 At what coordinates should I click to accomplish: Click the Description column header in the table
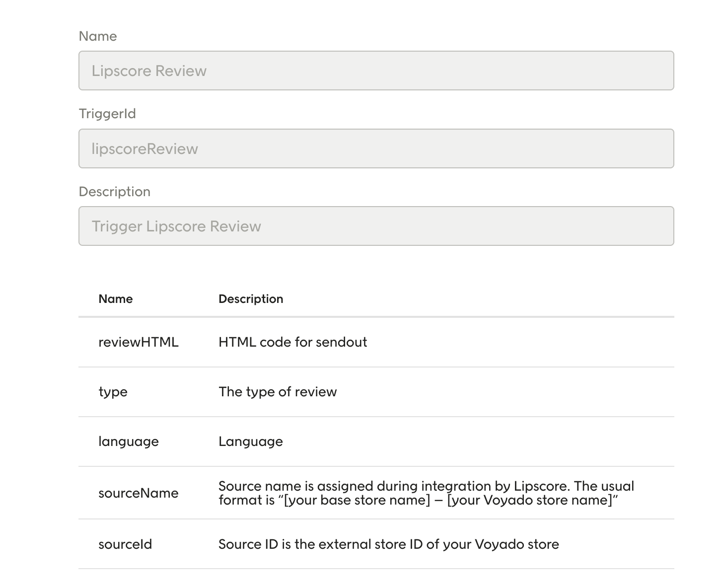click(251, 298)
